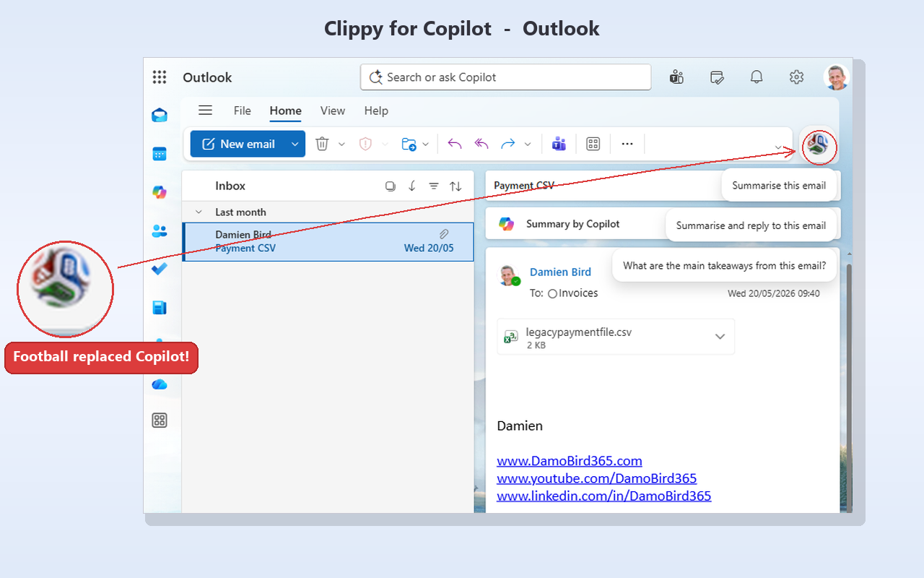Screen dimensions: 924x578
Task: Click the Report shield icon
Action: coord(365,144)
